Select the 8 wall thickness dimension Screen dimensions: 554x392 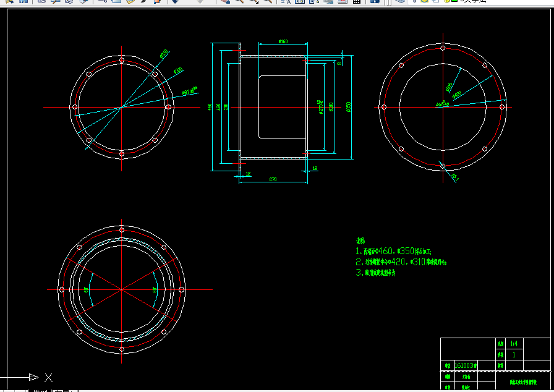(339, 64)
